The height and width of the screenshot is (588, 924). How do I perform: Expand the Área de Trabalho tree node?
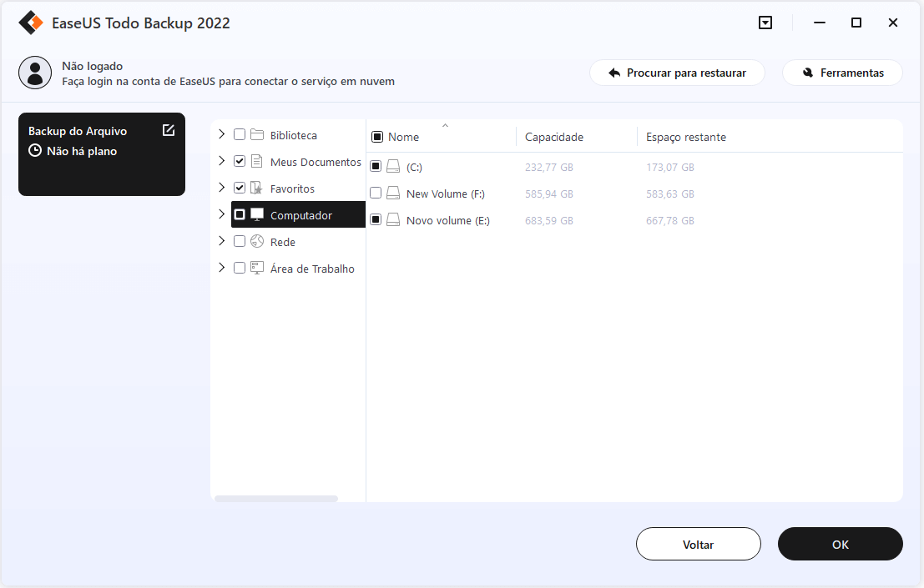click(221, 268)
